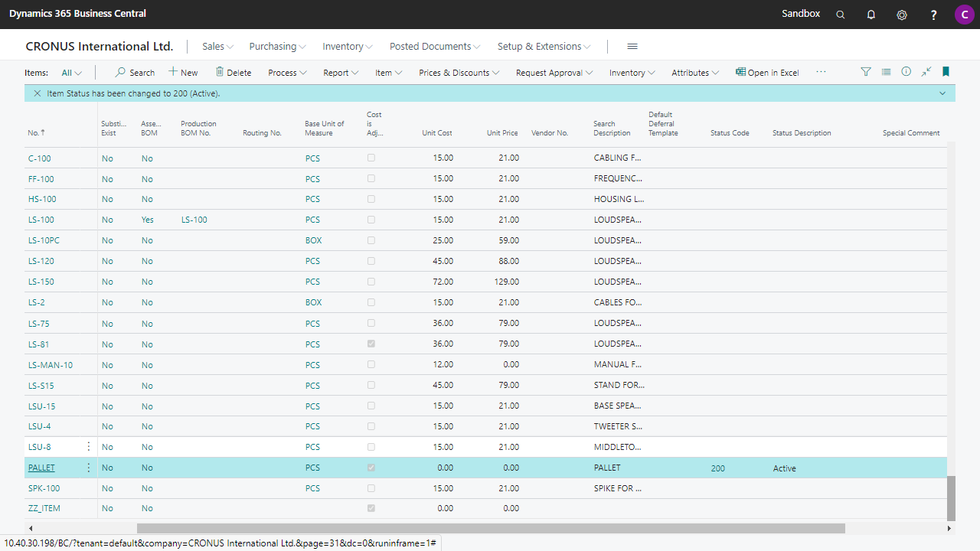
Task: Open the All items view dropdown
Action: click(72, 73)
